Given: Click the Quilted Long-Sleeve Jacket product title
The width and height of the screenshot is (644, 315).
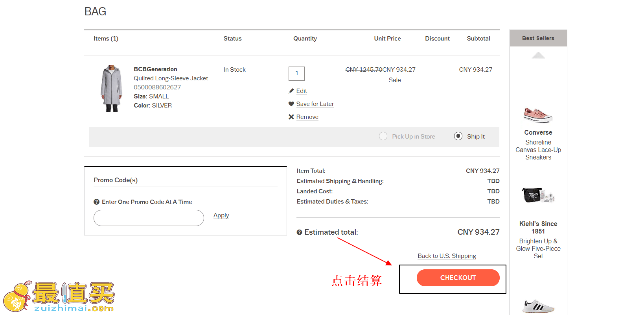Looking at the screenshot, I should coord(171,78).
